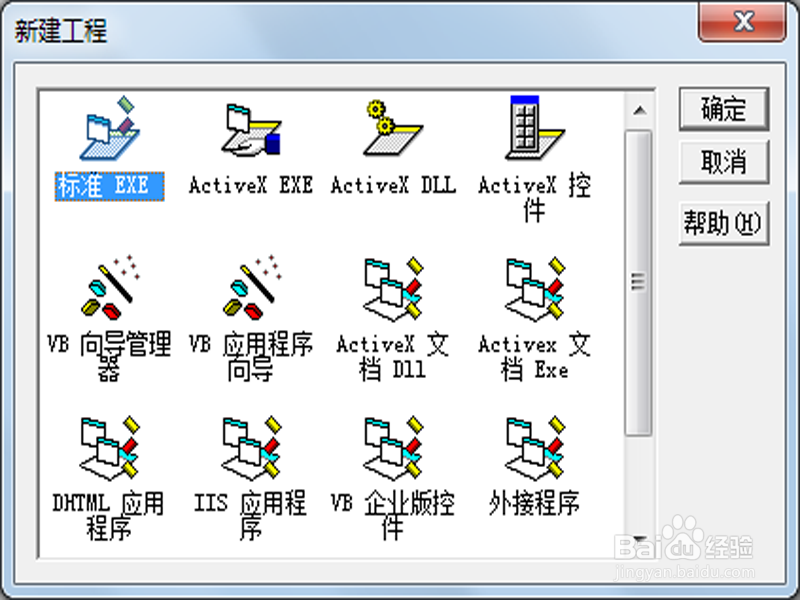Pick the ActiveX 文档 Dll icon
800x600 pixels.
pos(393,289)
